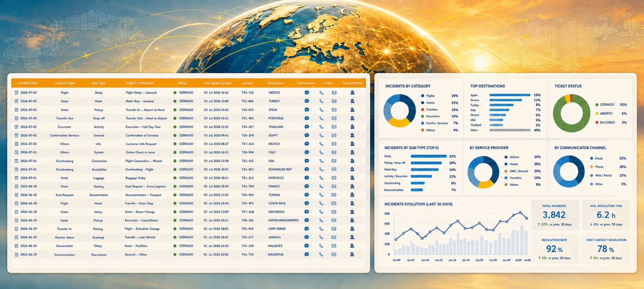
Task: Click the phone icon in the THAILAND row
Action: pyautogui.click(x=321, y=127)
